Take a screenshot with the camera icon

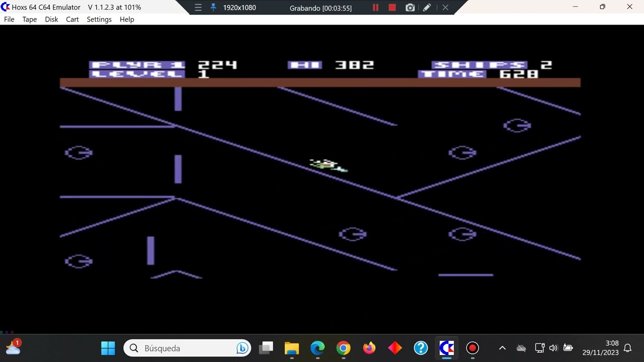click(x=410, y=8)
